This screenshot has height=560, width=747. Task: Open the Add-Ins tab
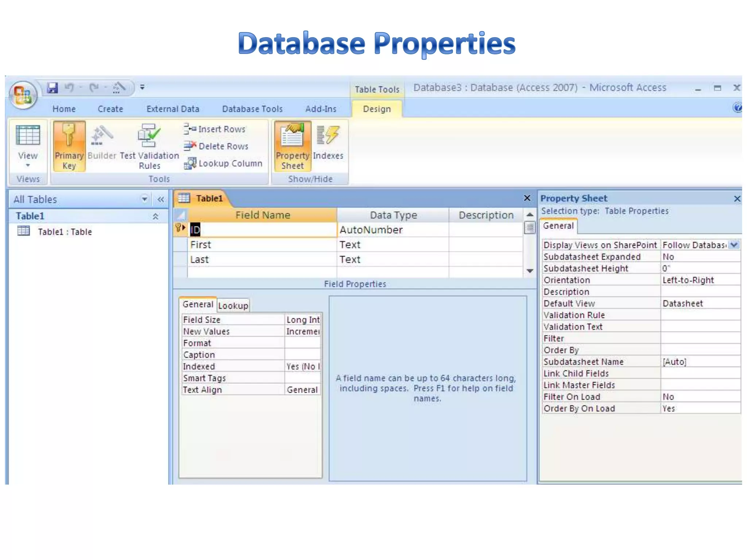[x=321, y=109]
